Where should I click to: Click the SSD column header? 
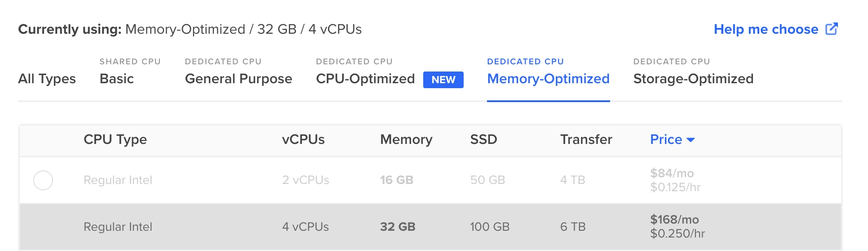tap(483, 139)
